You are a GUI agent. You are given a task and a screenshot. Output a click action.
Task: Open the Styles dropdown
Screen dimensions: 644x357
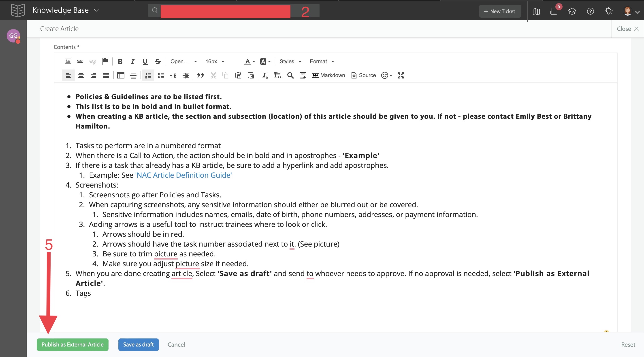(290, 61)
